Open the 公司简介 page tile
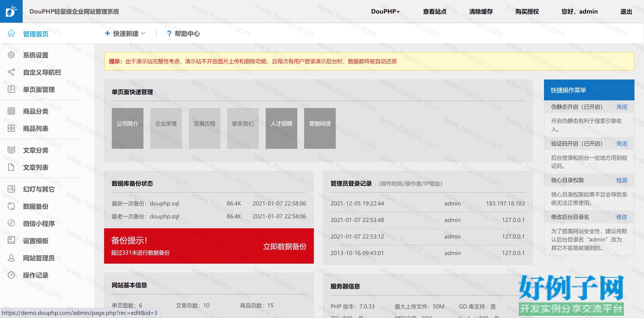 [127, 128]
